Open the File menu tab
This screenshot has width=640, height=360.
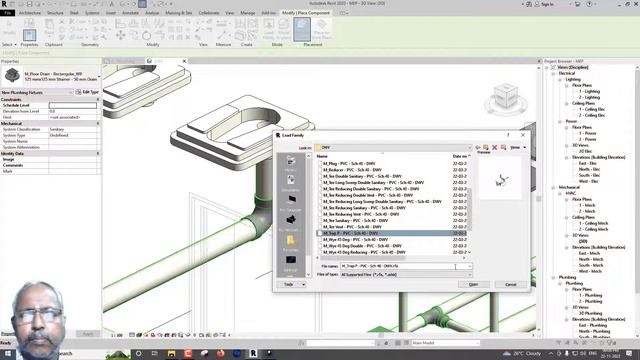click(x=8, y=13)
